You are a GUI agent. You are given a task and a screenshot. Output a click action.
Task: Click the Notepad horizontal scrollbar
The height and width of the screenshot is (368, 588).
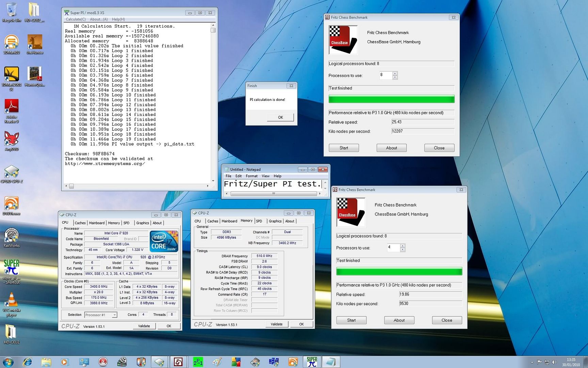tap(273, 194)
